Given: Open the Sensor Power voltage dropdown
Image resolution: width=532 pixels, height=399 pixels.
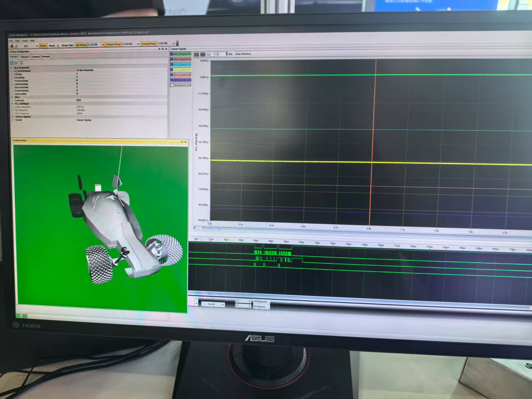Looking at the screenshot, I should click(x=138, y=44).
